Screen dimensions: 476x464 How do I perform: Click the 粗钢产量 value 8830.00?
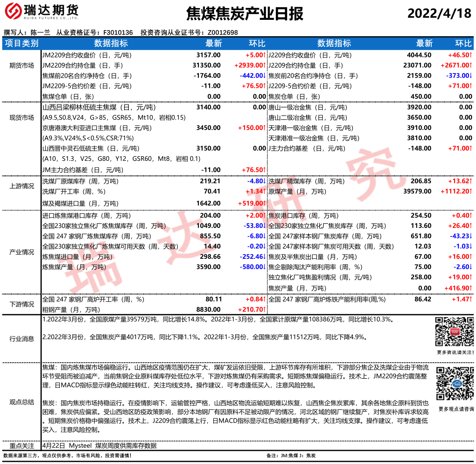tap(208, 309)
